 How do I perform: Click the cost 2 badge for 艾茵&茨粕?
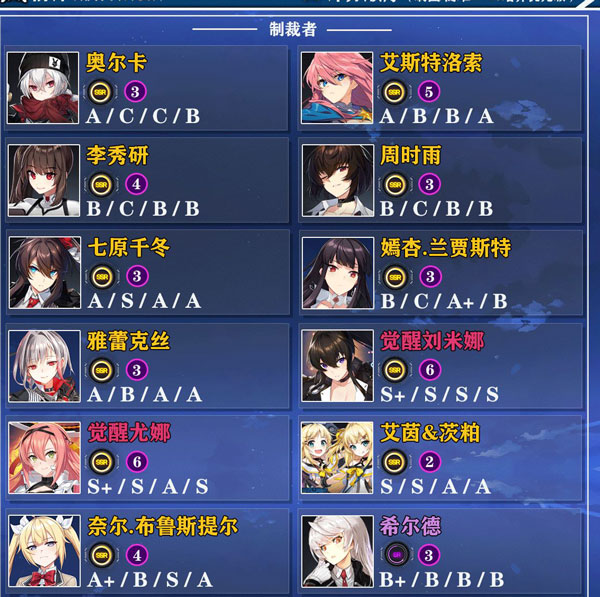429,462
